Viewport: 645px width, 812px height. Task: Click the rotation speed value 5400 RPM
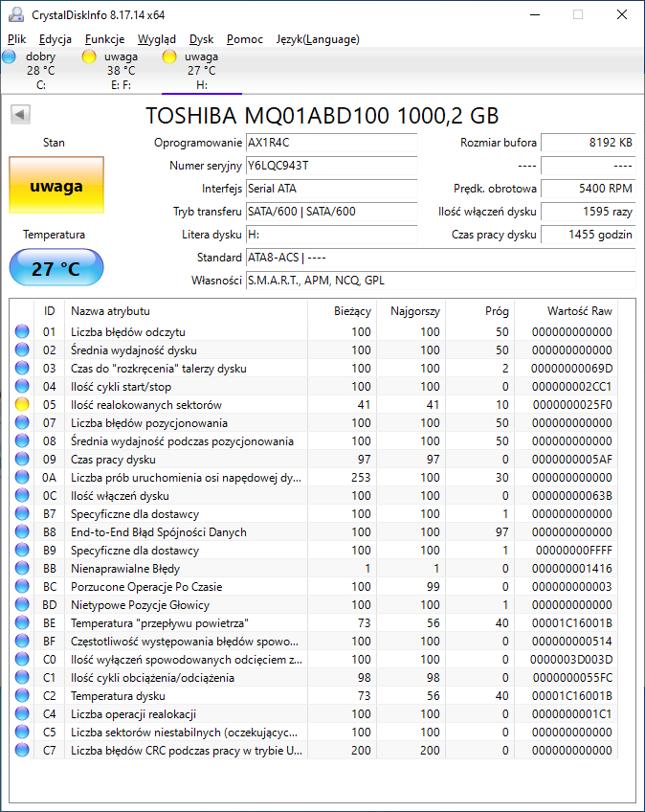click(x=588, y=189)
